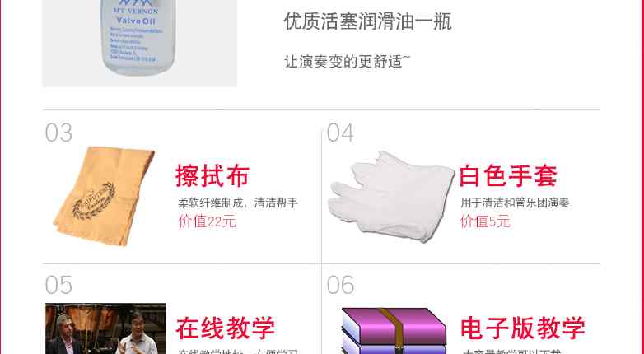Click the orange wiping cloth image
Image resolution: width=644 pixels, height=354 pixels.
tap(104, 196)
